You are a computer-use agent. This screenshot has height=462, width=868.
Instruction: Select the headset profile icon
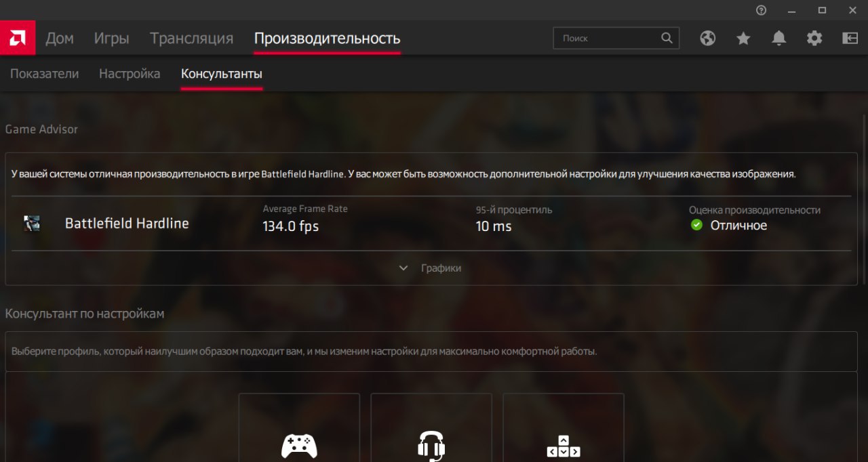431,447
